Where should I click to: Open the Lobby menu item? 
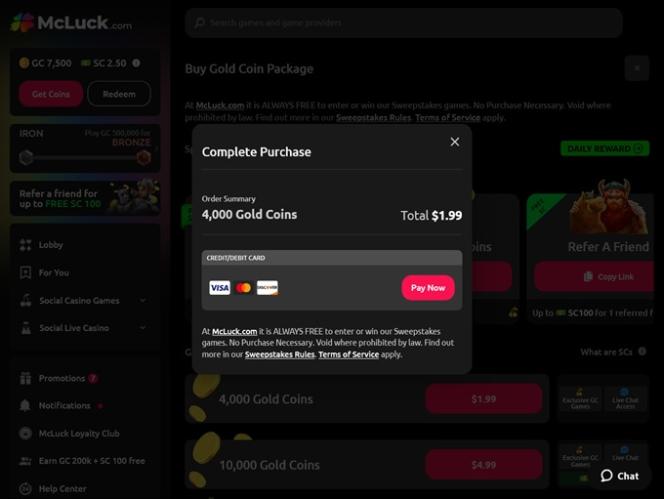pyautogui.click(x=50, y=245)
